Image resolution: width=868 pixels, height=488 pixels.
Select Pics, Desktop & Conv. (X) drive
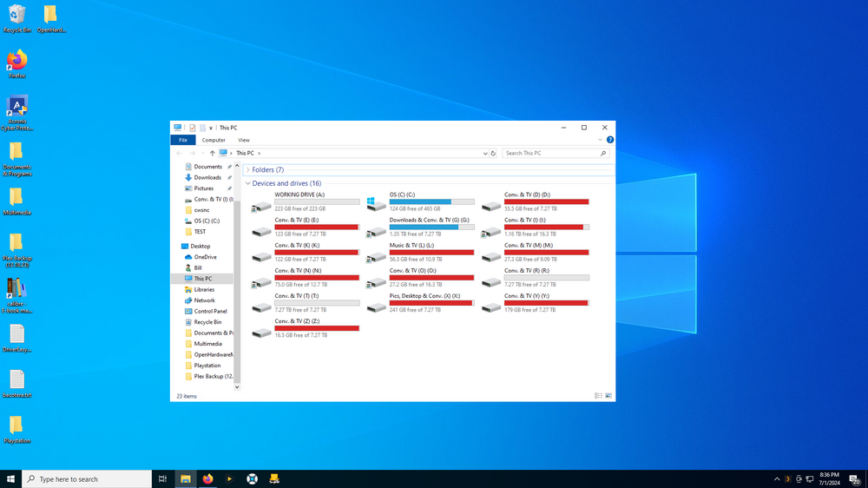pyautogui.click(x=420, y=303)
